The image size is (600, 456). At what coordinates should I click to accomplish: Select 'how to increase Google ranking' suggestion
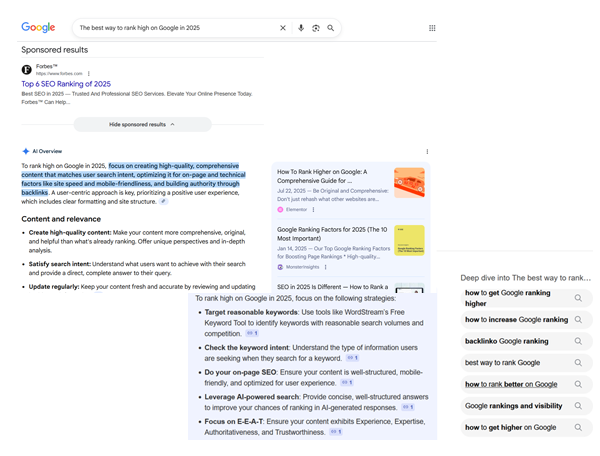pyautogui.click(x=516, y=320)
